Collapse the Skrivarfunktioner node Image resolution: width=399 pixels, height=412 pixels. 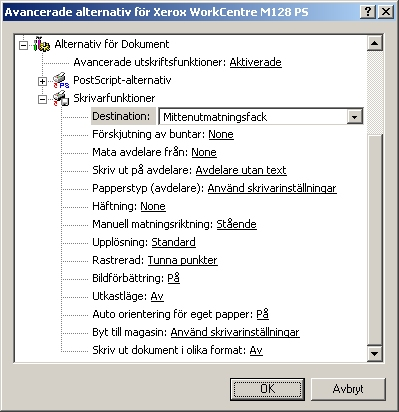pyautogui.click(x=42, y=99)
